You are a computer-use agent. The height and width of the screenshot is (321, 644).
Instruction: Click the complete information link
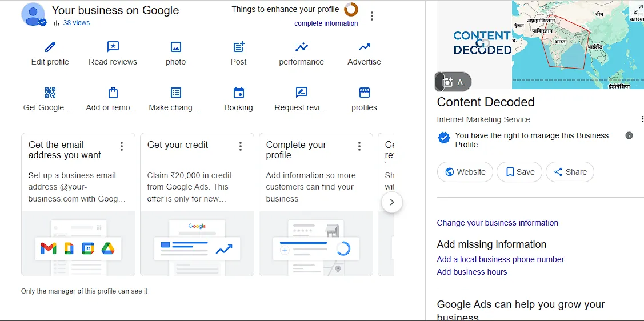pos(326,23)
